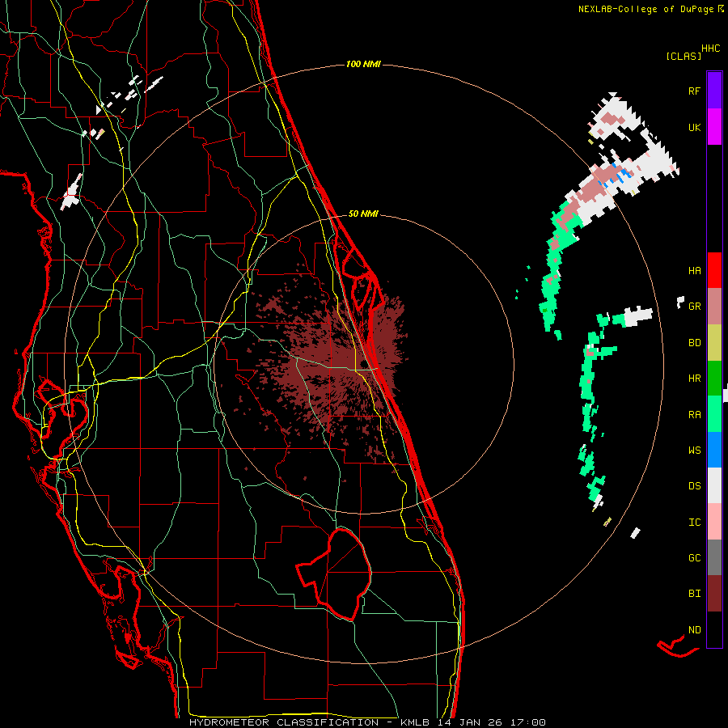Click the 'KMLB' radar site identifier
728x728 pixels.
(415, 722)
